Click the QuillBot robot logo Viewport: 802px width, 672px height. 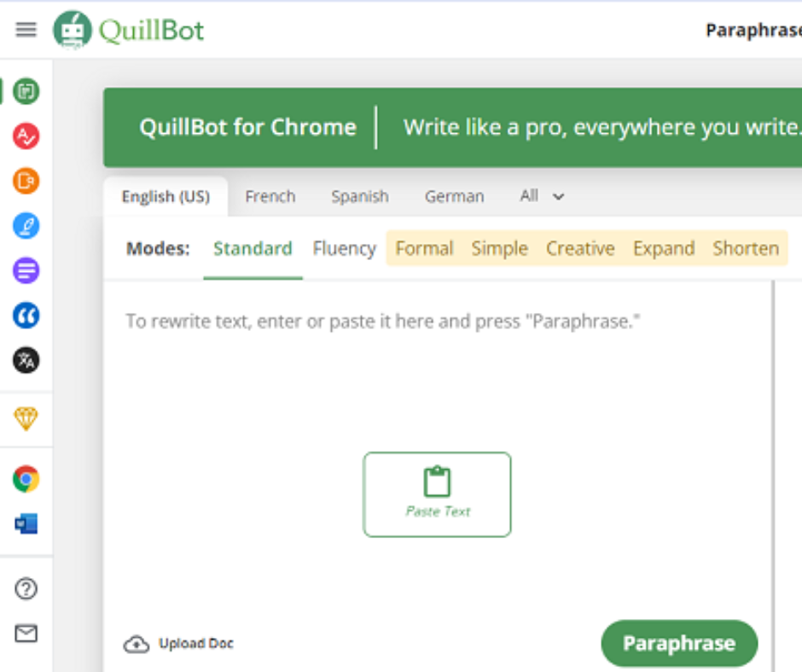point(73,30)
